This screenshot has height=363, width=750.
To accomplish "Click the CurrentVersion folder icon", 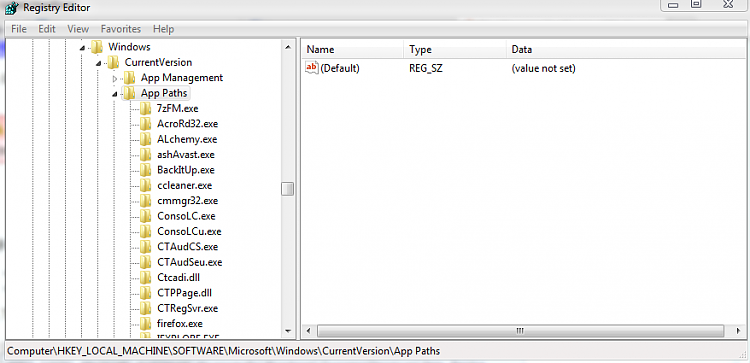I will [113, 62].
